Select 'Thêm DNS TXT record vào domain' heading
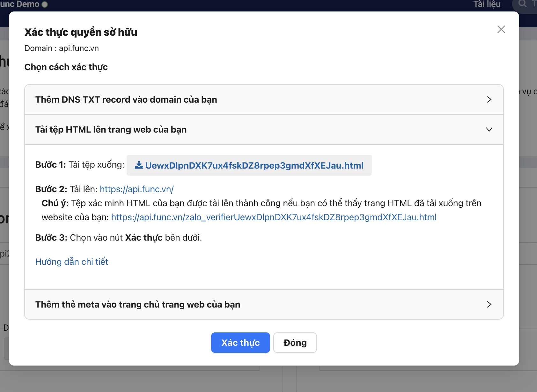Screen dimensions: 537x392 point(126,99)
